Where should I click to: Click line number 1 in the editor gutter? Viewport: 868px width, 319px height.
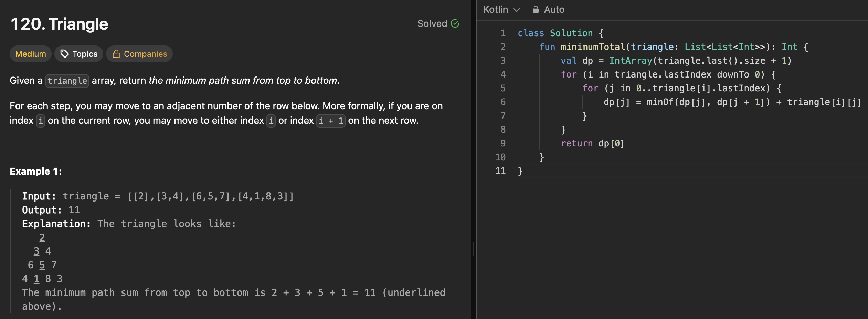(503, 33)
